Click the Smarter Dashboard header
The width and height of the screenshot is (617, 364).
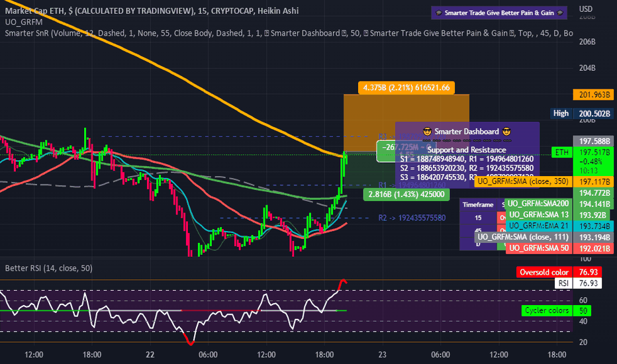pyautogui.click(x=467, y=132)
